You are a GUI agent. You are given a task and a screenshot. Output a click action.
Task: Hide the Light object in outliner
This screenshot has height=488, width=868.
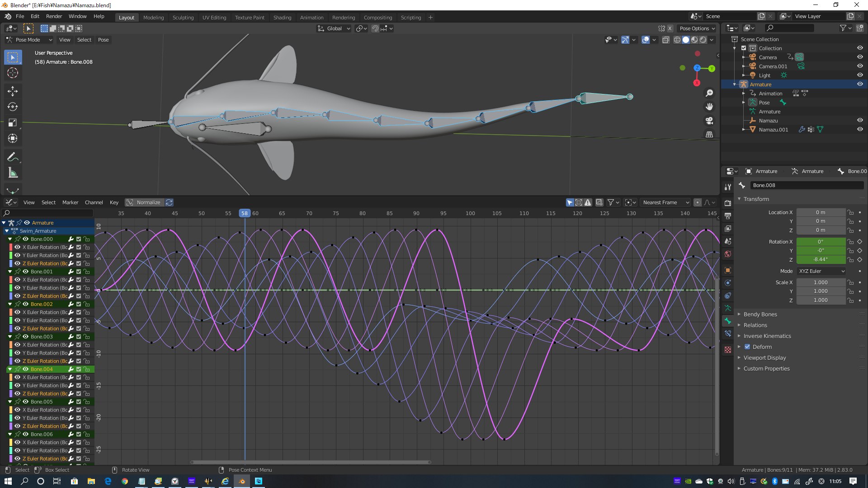pos(860,75)
